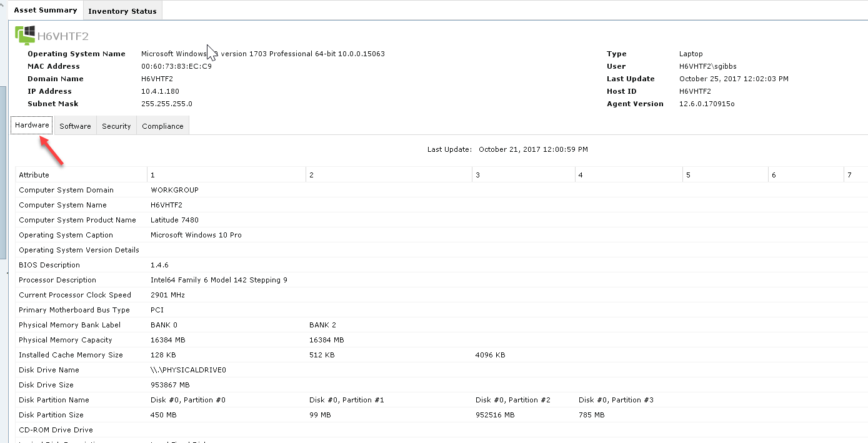Click Agent Version 12.6.0.170915o
The height and width of the screenshot is (443, 868).
click(x=707, y=104)
